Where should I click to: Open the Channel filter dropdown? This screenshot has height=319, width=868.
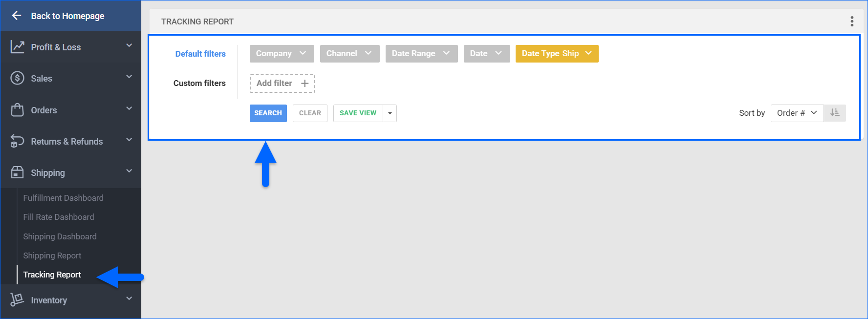click(x=349, y=54)
